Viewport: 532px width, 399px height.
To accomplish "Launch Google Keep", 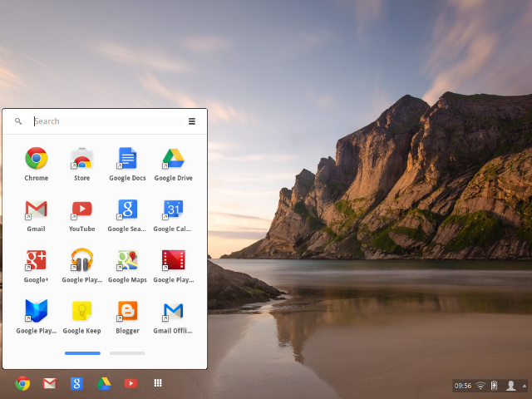I will pos(81,311).
